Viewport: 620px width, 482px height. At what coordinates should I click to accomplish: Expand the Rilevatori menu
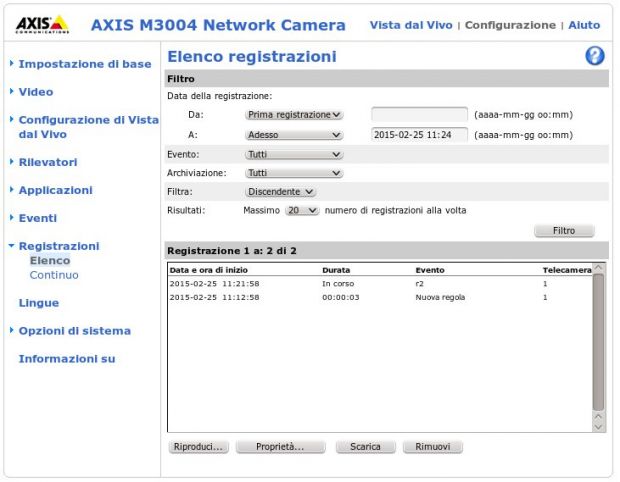click(48, 162)
